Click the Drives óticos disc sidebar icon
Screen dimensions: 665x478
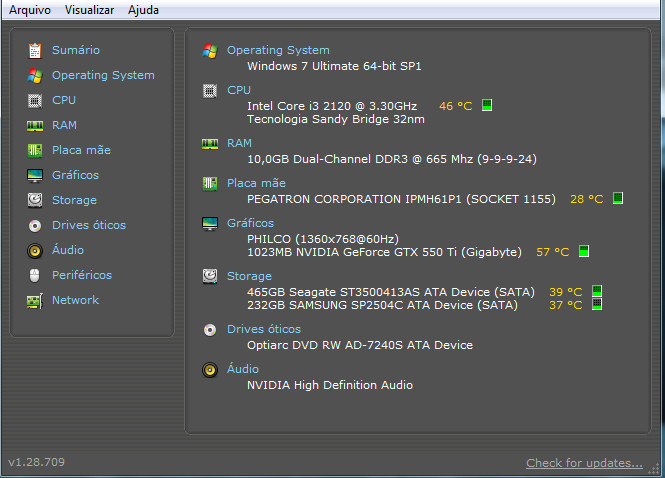[x=35, y=226]
